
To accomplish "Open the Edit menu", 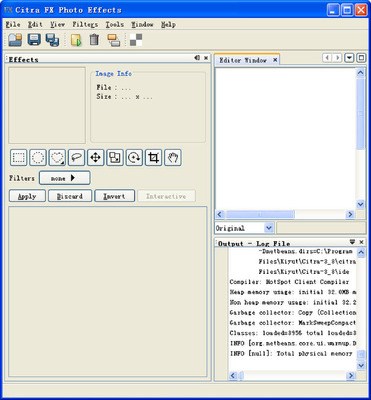I will 35,25.
